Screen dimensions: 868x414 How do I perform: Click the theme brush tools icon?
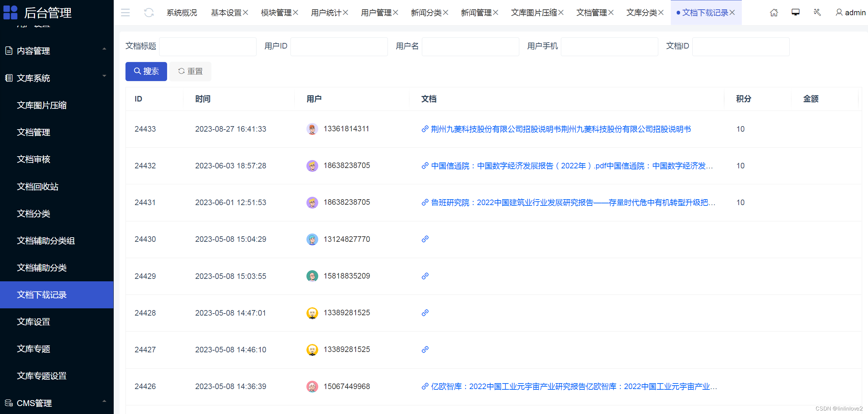(x=817, y=12)
